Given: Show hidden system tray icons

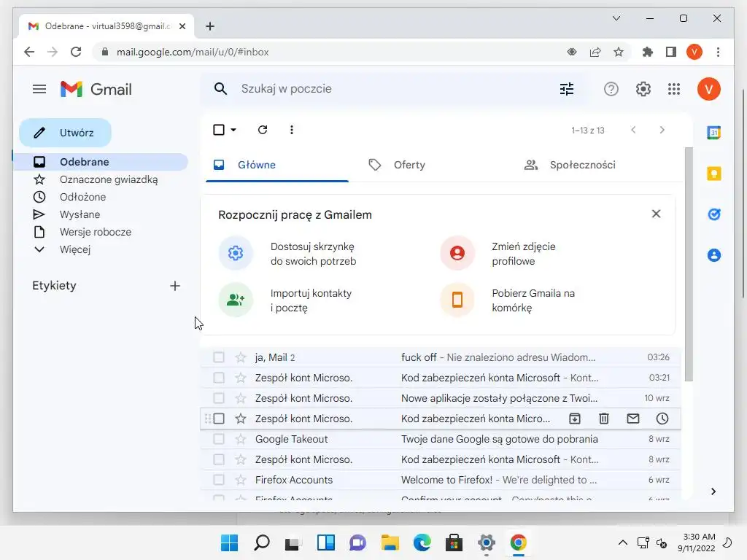Looking at the screenshot, I should pos(623,542).
